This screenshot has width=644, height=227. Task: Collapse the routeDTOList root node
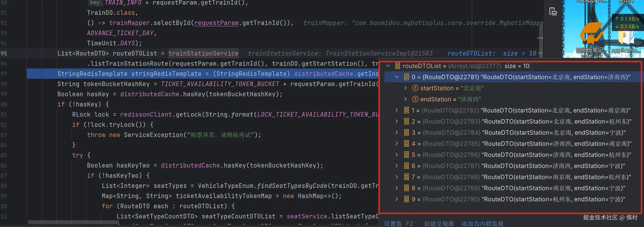click(x=388, y=66)
